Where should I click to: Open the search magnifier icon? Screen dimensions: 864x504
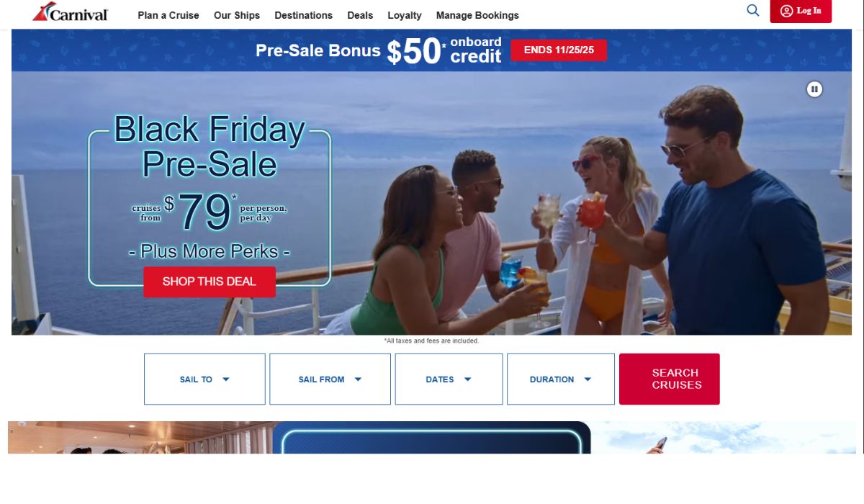[753, 11]
